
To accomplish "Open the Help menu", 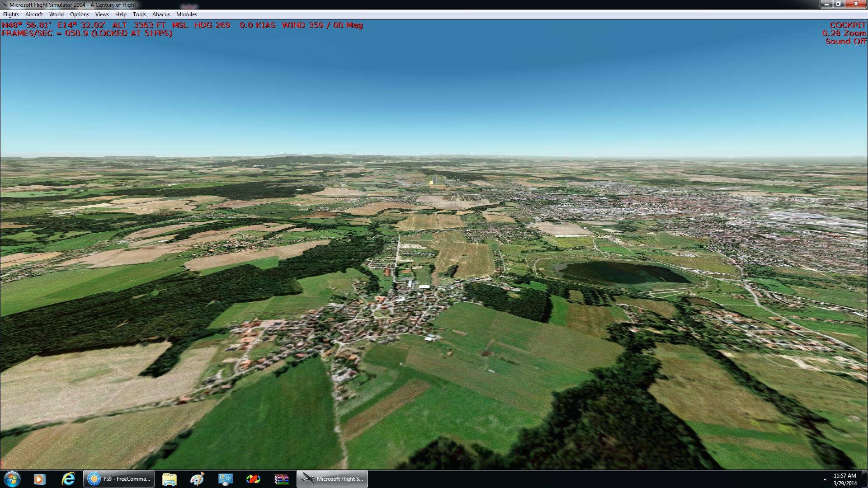I will coord(121,14).
